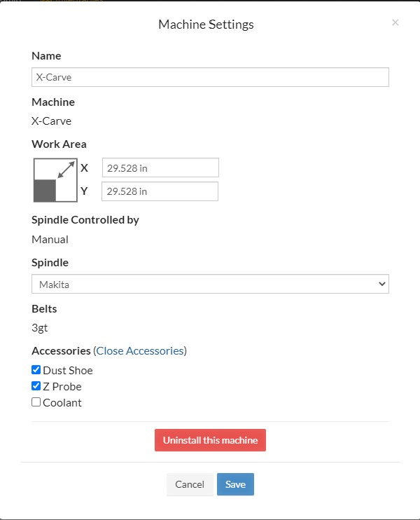Click the X work area input field
This screenshot has width=420, height=520.
point(160,168)
